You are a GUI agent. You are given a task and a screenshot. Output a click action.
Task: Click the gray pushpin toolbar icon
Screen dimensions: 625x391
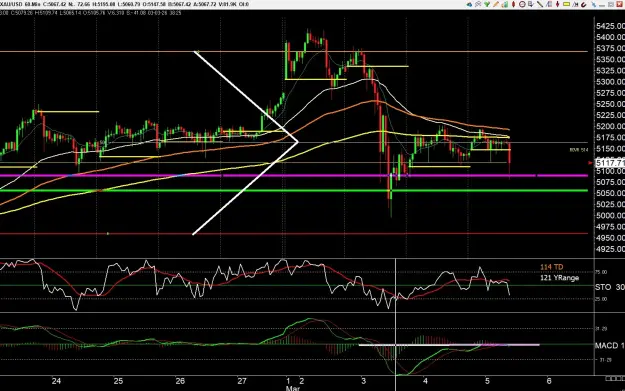pyautogui.click(x=478, y=4)
